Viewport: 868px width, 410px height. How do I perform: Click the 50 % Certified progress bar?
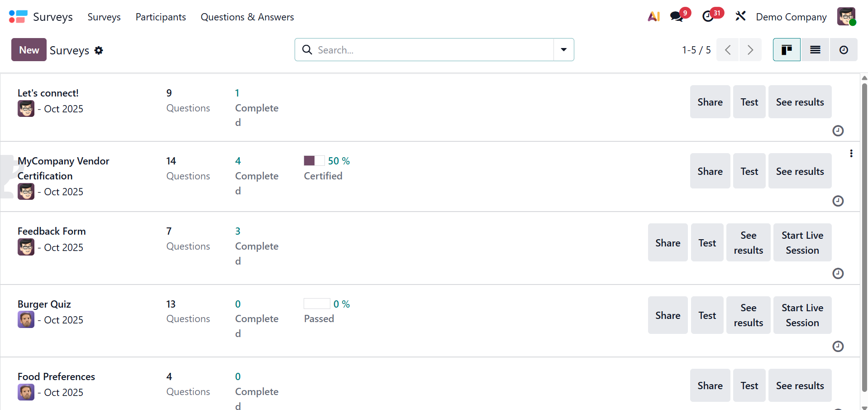pos(314,161)
